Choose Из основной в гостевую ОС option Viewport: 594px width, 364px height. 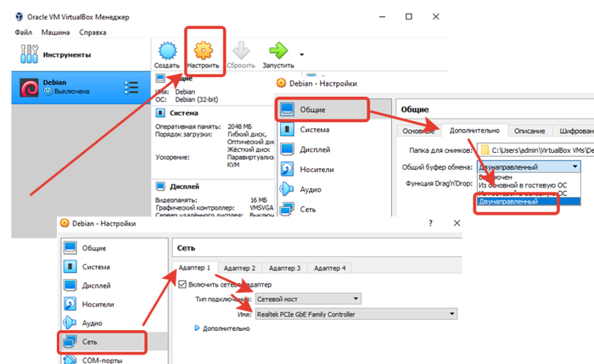pos(523,185)
